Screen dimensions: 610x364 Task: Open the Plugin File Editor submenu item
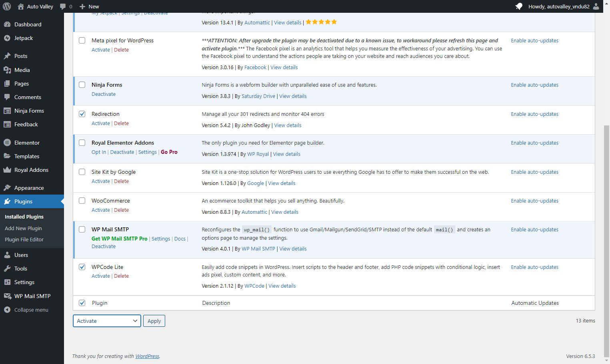click(x=24, y=239)
